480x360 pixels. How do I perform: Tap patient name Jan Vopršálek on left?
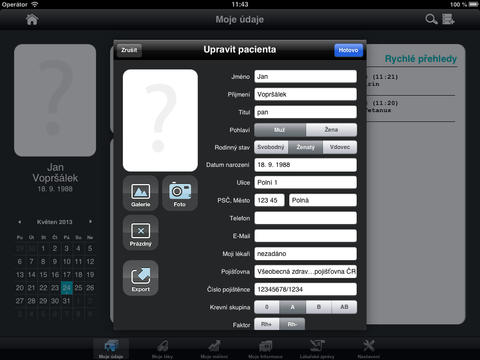(55, 172)
